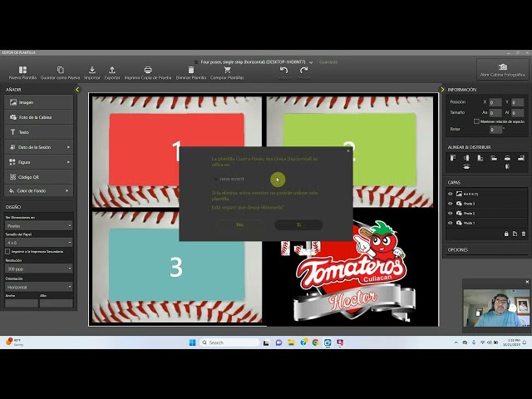
Task: Show hidden system tray icons
Action: pos(456,342)
